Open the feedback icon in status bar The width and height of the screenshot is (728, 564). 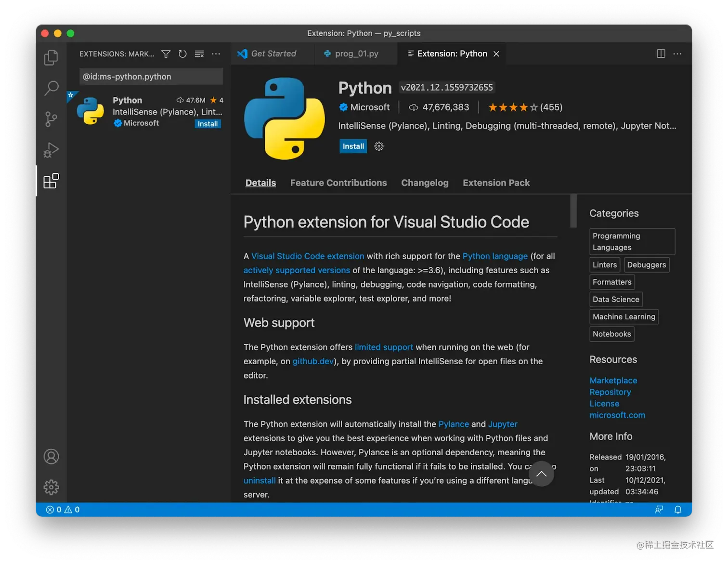659,510
